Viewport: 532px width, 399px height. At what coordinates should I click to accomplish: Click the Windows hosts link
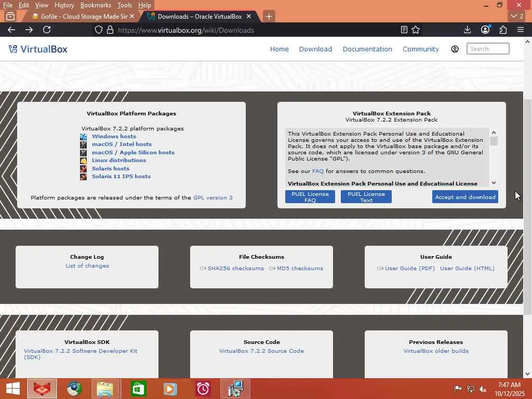(114, 137)
